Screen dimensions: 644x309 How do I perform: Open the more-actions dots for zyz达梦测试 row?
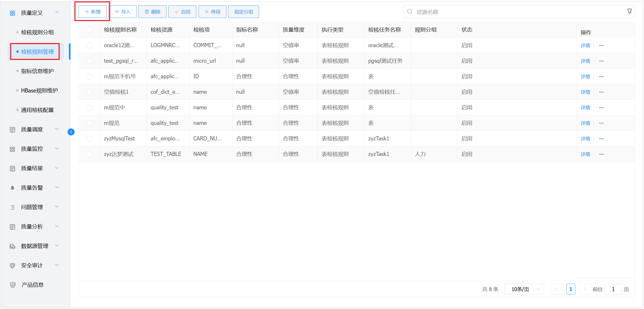601,154
